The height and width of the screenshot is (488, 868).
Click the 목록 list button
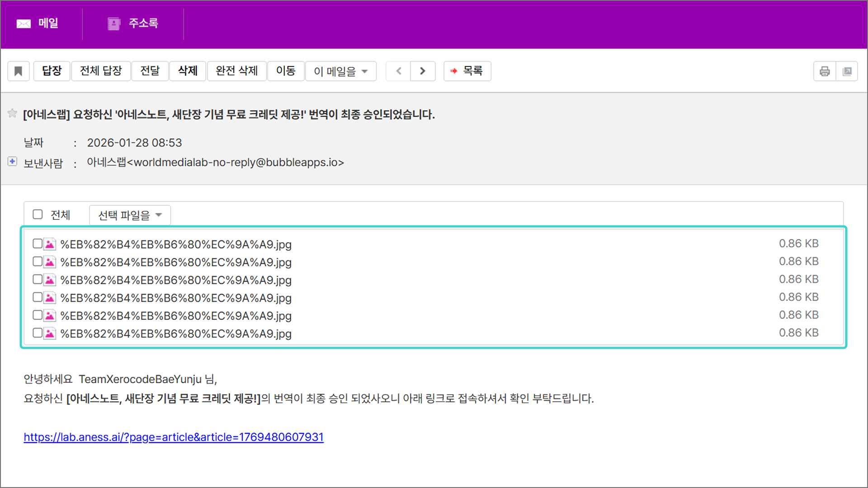(467, 71)
